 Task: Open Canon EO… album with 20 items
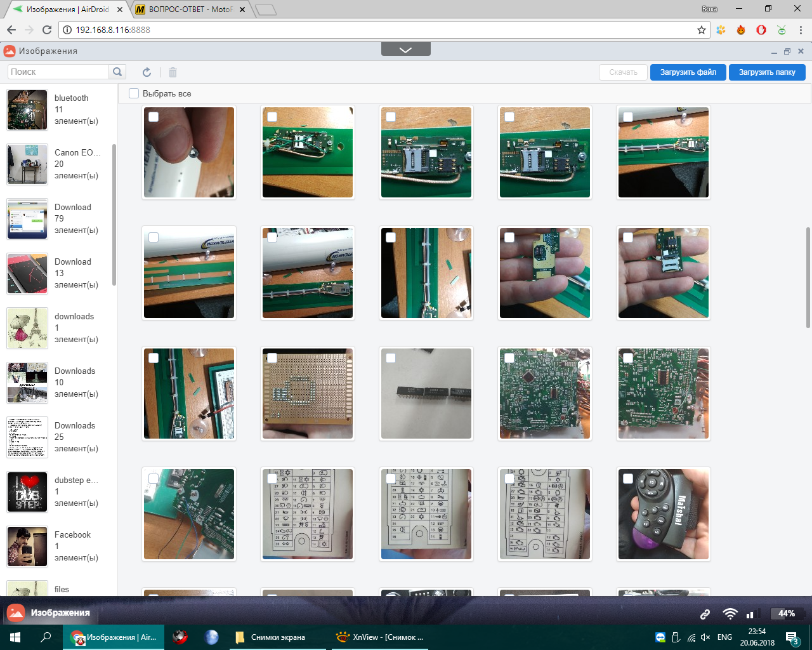59,164
